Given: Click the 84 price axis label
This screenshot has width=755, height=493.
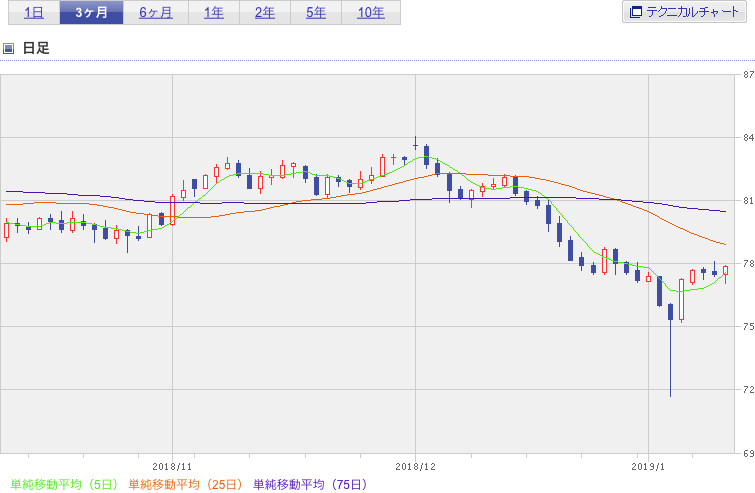Looking at the screenshot, I should 748,138.
